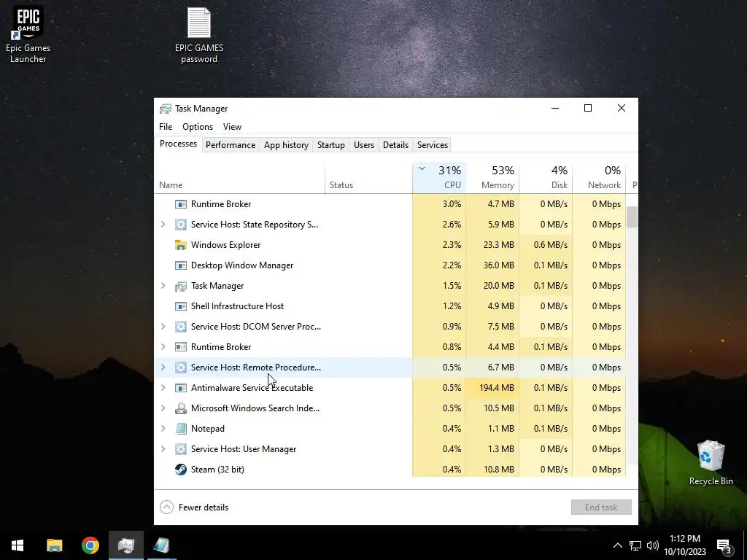Open File Explorer from the taskbar
Image resolution: width=747 pixels, height=560 pixels.
54,545
